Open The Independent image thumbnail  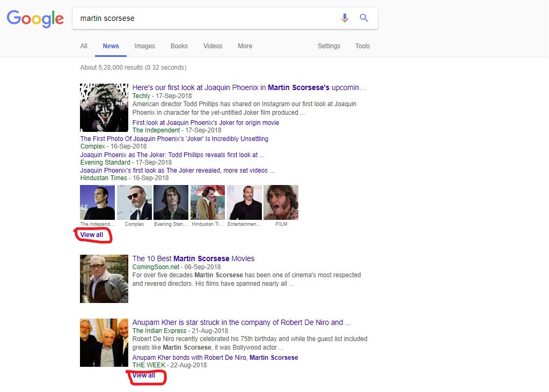point(97,202)
